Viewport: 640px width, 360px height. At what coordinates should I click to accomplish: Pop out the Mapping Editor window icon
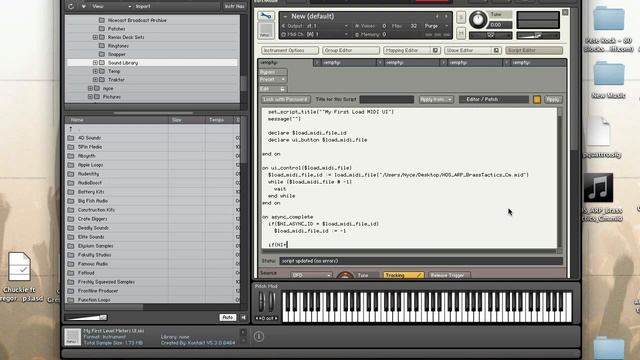point(436,50)
